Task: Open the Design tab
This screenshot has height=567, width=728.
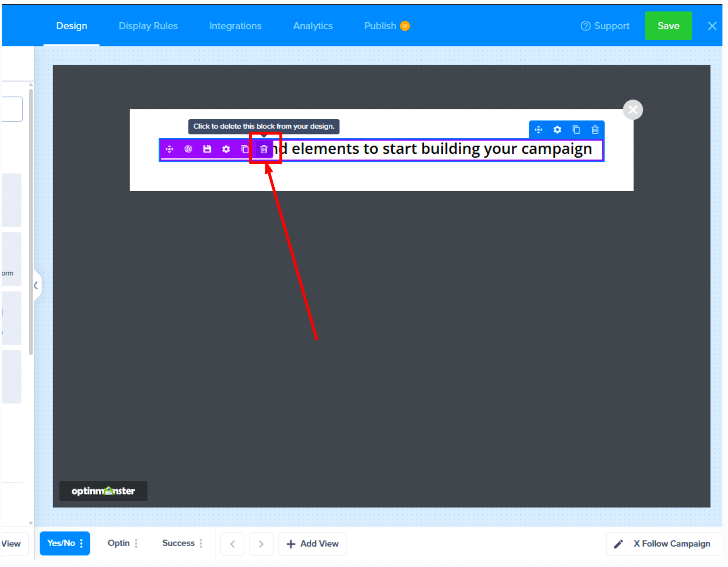Action: coord(71,26)
